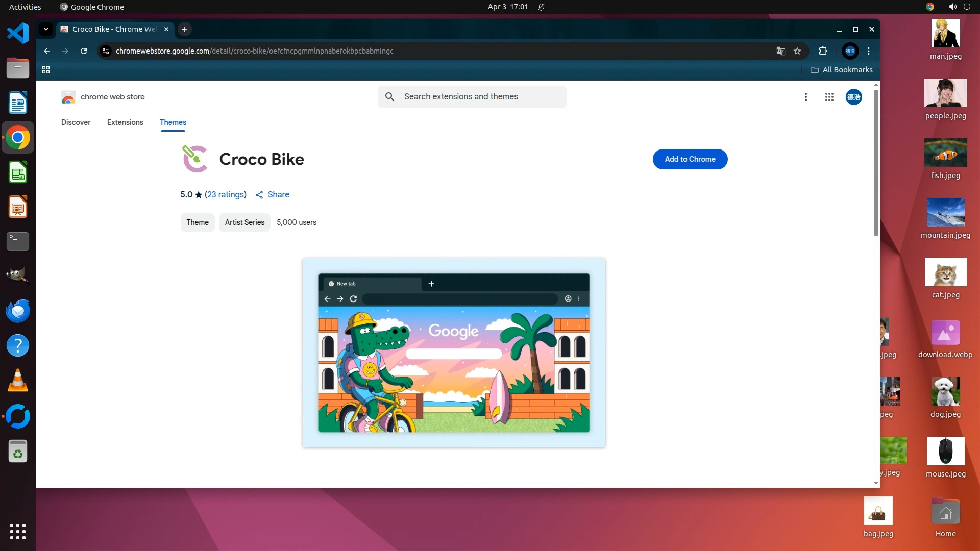Open the Extensions puzzle icon
Screen dimensions: 980x551
(x=823, y=51)
